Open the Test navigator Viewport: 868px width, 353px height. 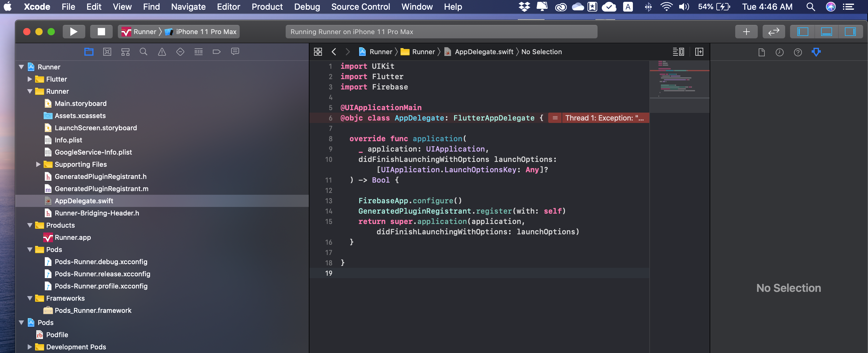pyautogui.click(x=180, y=51)
